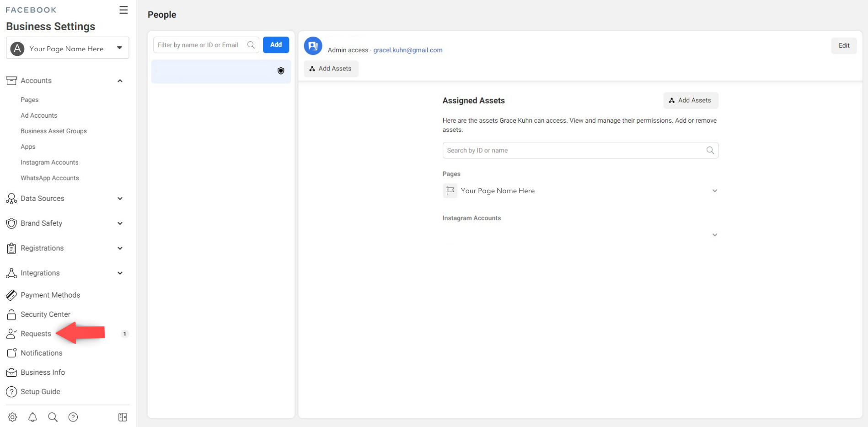Click the Search by ID or name field

[580, 150]
